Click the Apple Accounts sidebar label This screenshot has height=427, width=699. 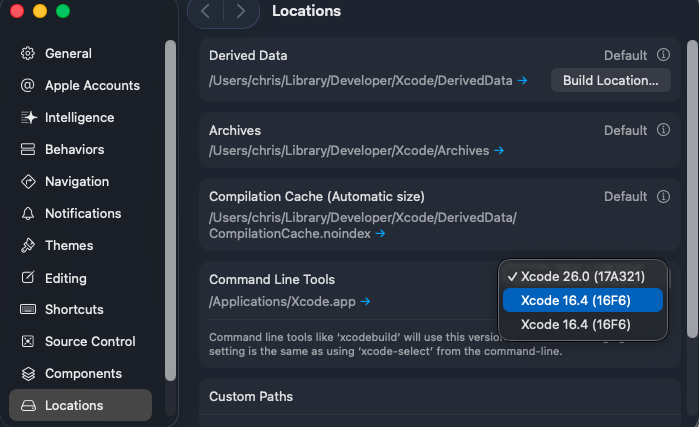point(92,85)
